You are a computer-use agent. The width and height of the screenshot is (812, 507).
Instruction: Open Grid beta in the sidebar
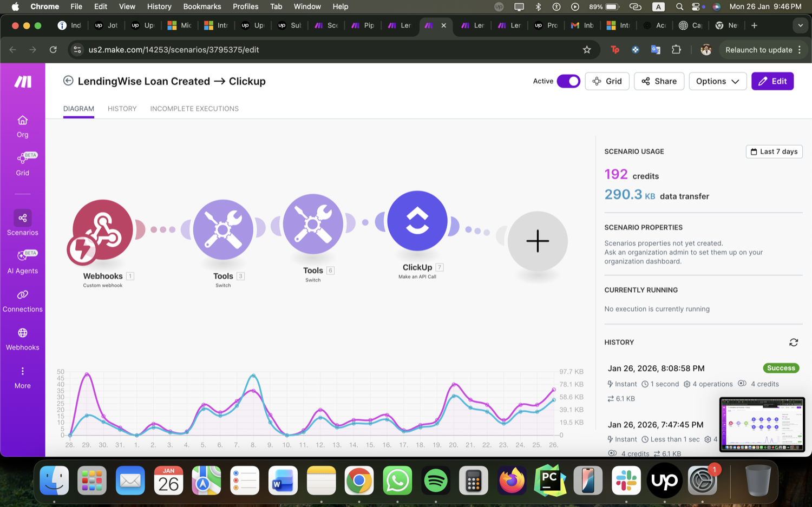pos(22,164)
